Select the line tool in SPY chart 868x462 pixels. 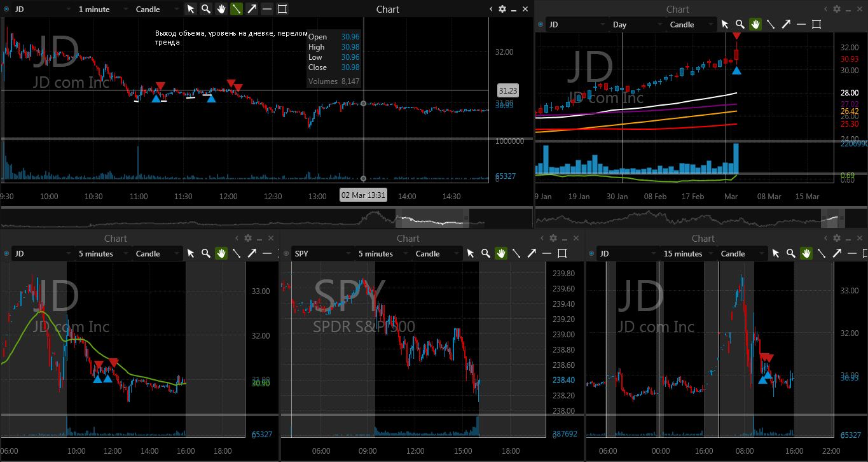coord(516,253)
